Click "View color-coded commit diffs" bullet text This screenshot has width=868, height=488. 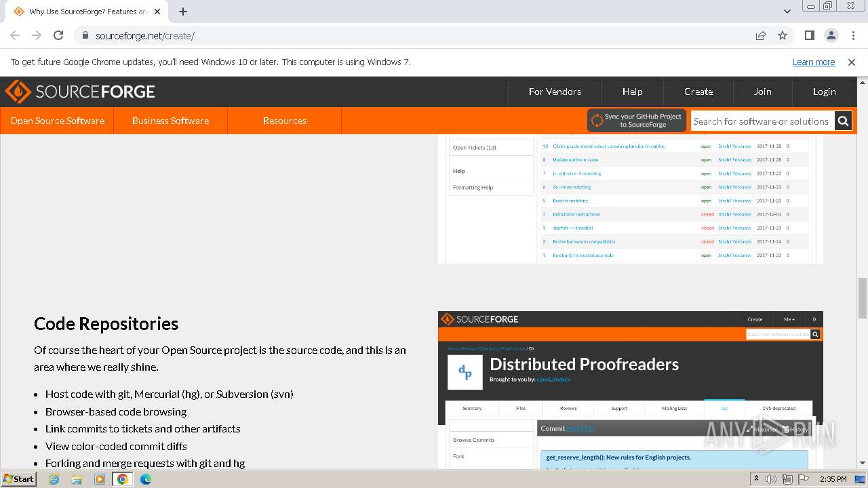coord(116,446)
